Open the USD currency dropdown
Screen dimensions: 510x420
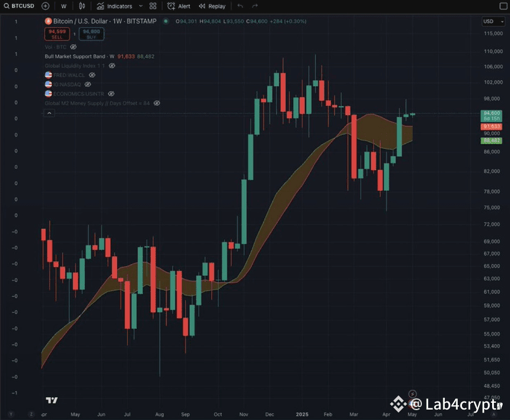(x=493, y=21)
